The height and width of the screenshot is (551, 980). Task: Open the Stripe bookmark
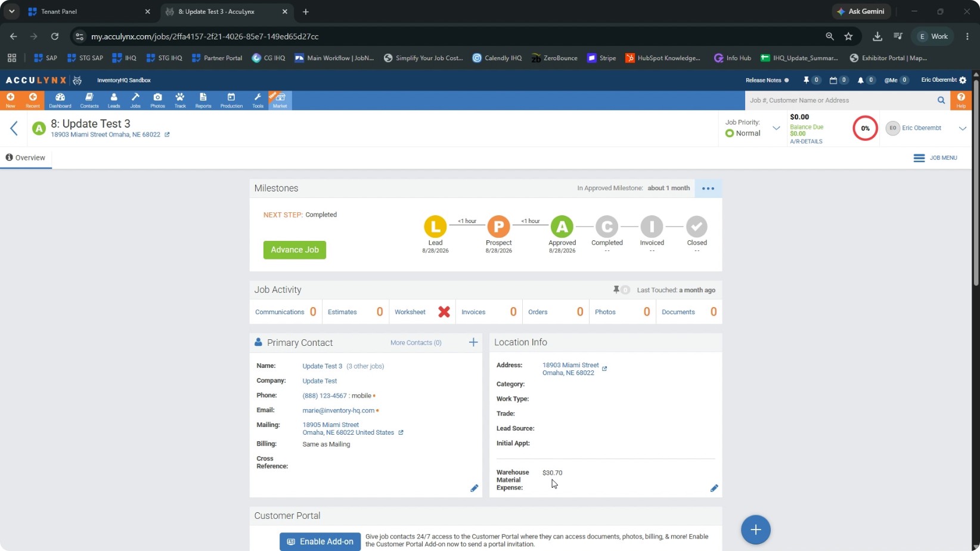click(601, 58)
